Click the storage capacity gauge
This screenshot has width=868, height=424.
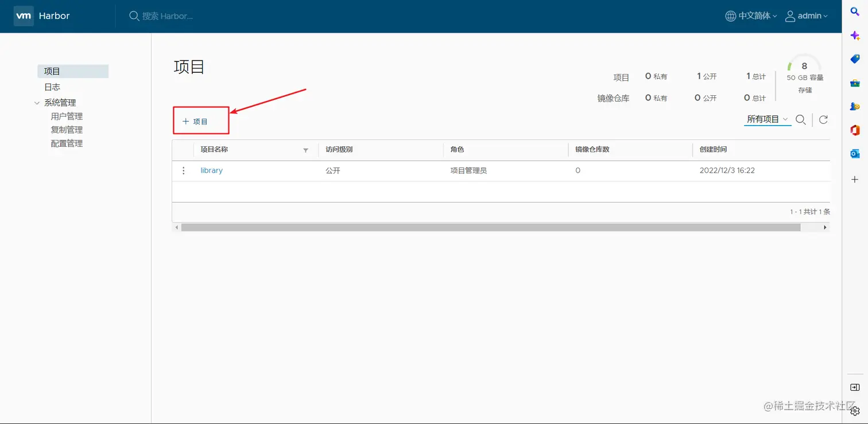(804, 65)
